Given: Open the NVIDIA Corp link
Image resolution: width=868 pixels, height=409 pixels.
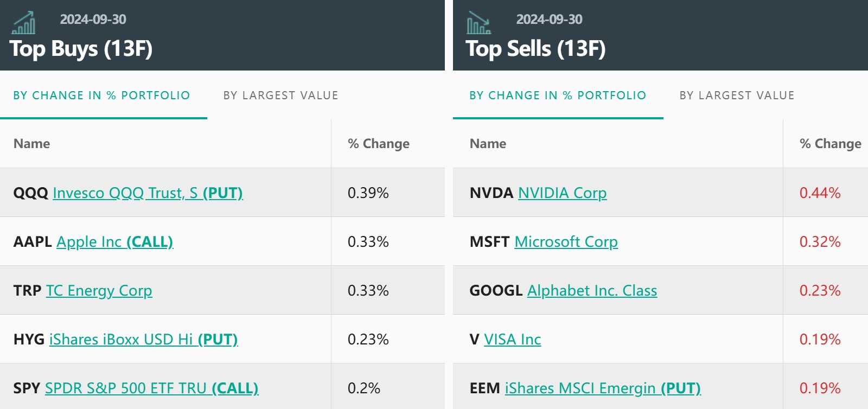Looking at the screenshot, I should pos(562,193).
